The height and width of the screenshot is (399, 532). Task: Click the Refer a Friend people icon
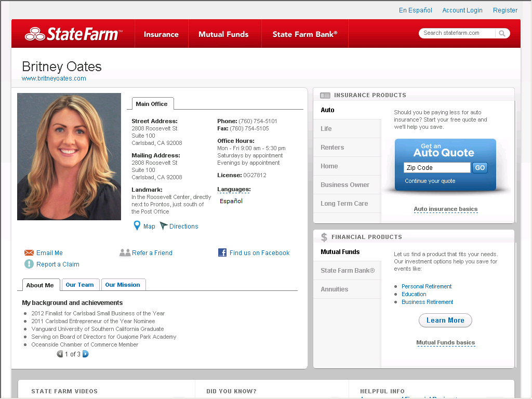(125, 253)
